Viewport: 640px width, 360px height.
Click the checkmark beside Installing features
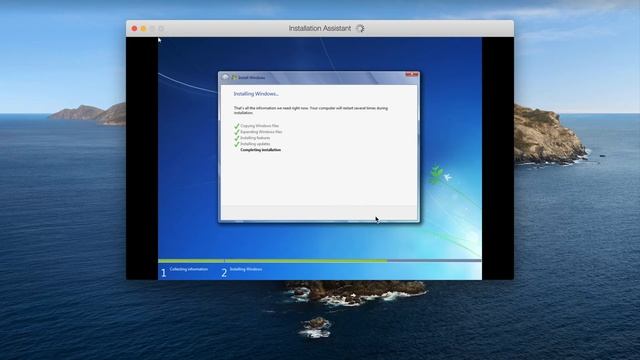tap(237, 138)
